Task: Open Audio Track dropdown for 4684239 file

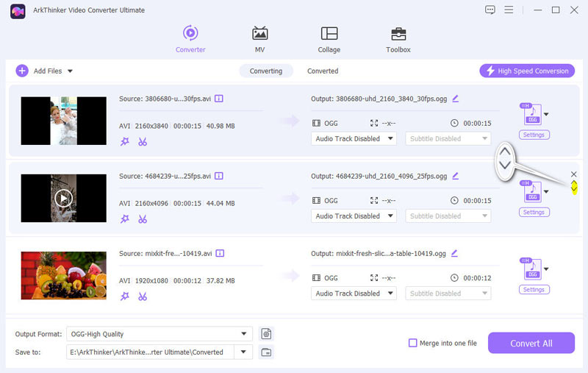Action: [354, 216]
